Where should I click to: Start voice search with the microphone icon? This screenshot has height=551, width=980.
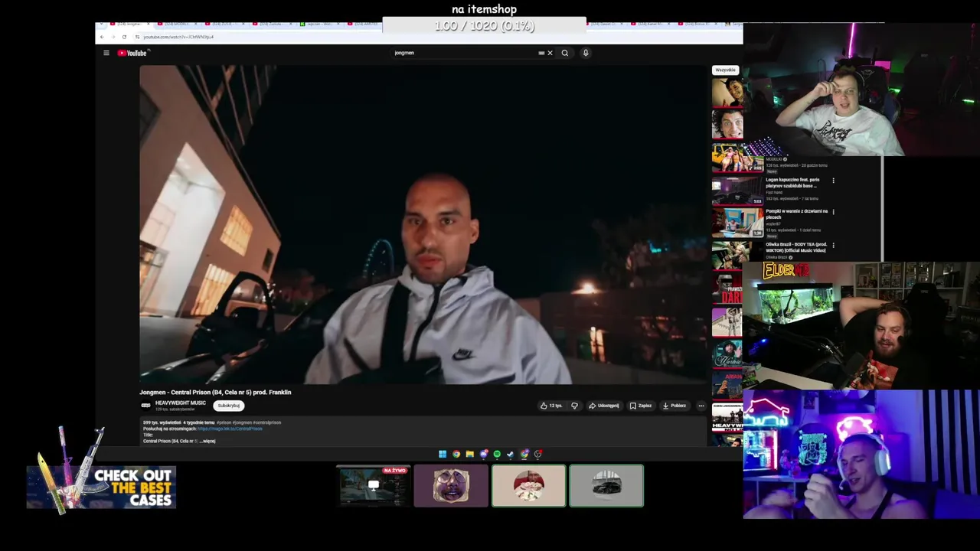click(x=586, y=53)
